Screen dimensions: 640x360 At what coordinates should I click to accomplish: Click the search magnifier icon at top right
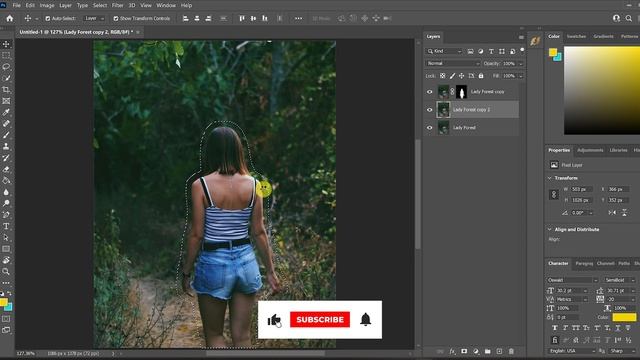tap(629, 18)
